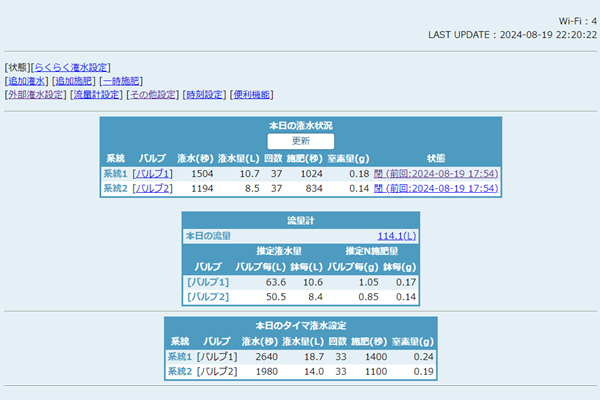Click バルブ1 in today's irrigation status table
The image size is (600, 400).
coord(153,174)
